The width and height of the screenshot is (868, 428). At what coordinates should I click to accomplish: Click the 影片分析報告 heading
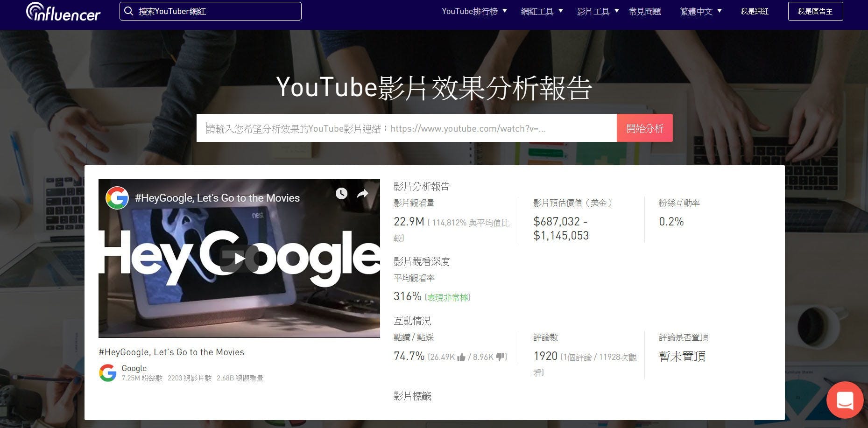click(x=422, y=186)
